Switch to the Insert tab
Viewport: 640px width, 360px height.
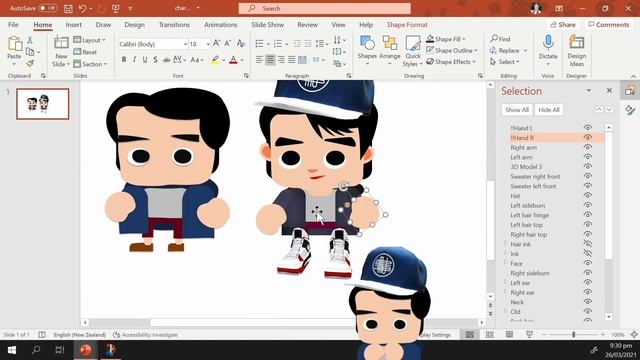74,24
